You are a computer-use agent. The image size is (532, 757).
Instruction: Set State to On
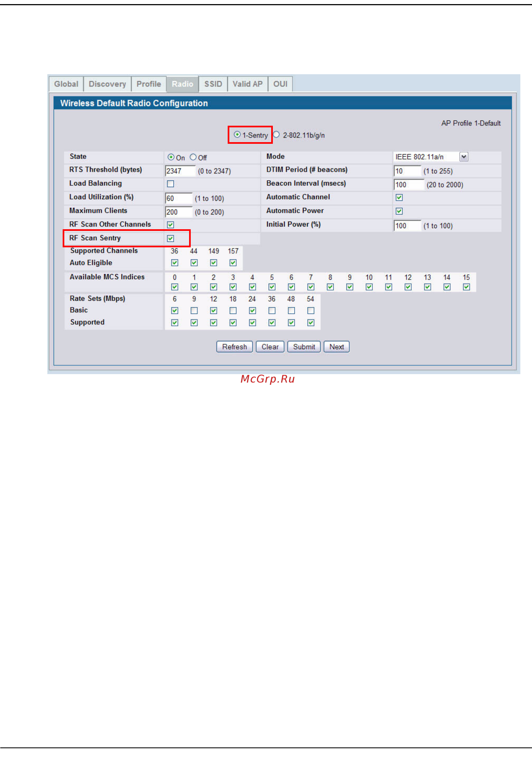coord(171,157)
